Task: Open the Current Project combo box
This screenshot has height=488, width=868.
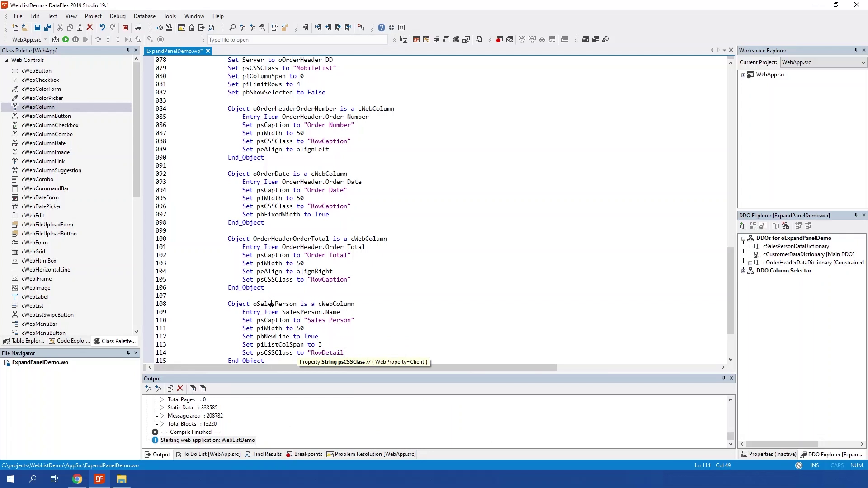Action: [x=823, y=62]
